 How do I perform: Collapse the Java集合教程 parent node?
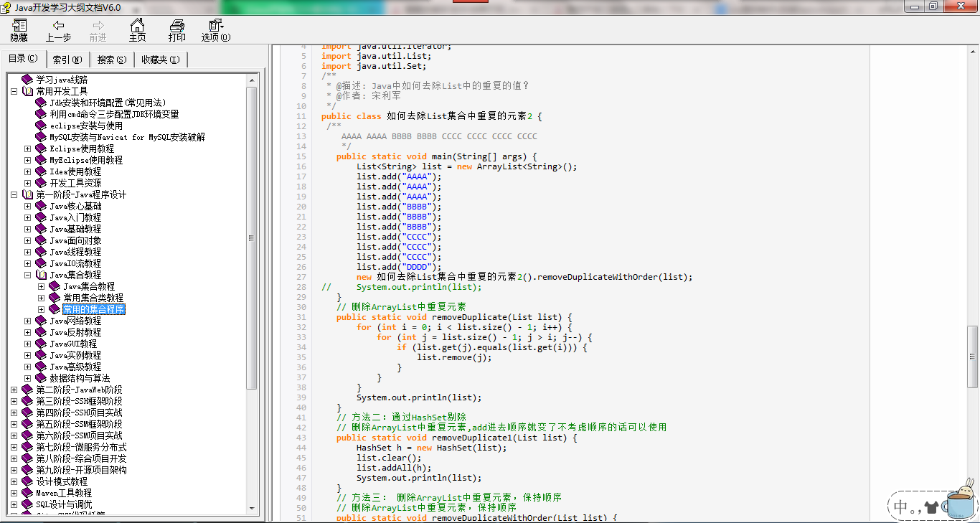(27, 275)
